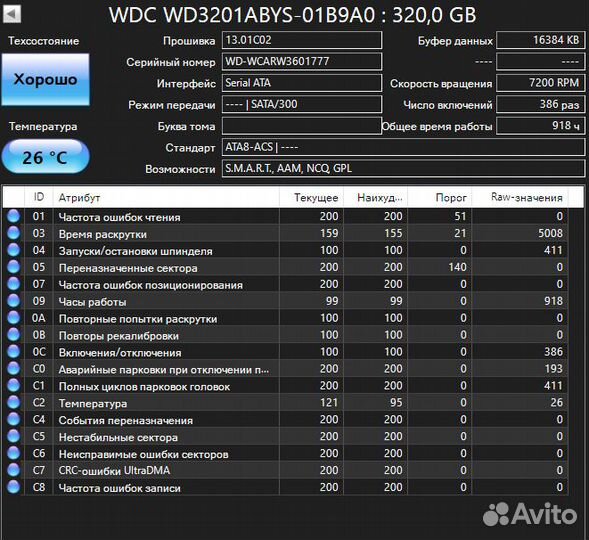The height and width of the screenshot is (540, 589).
Task: Select the Аварийные парковки при отключении text
Action: click(164, 370)
